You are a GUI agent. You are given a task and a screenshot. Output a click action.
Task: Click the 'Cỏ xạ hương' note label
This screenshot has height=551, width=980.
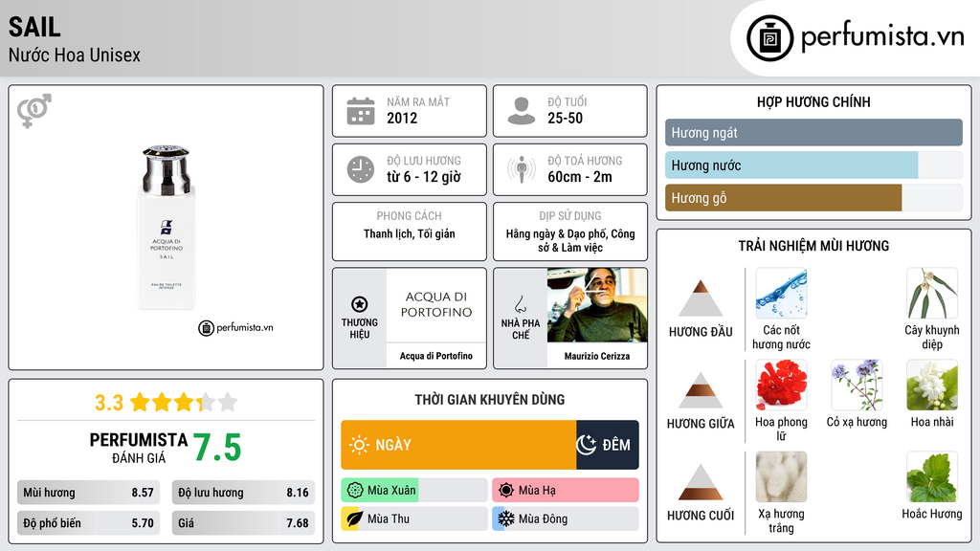[857, 422]
